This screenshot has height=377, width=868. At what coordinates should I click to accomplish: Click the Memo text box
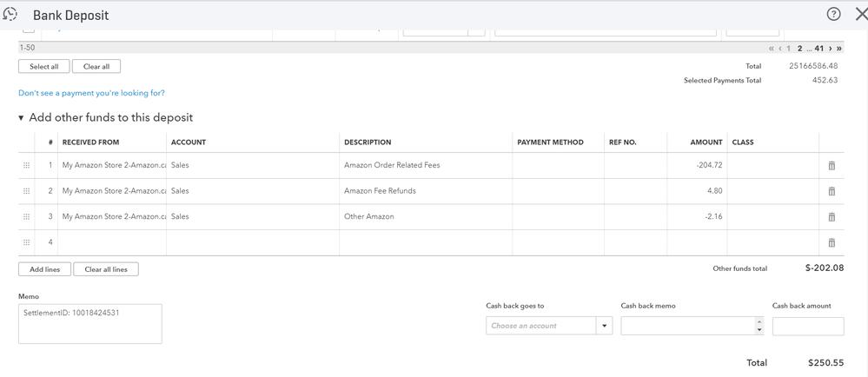pos(89,323)
